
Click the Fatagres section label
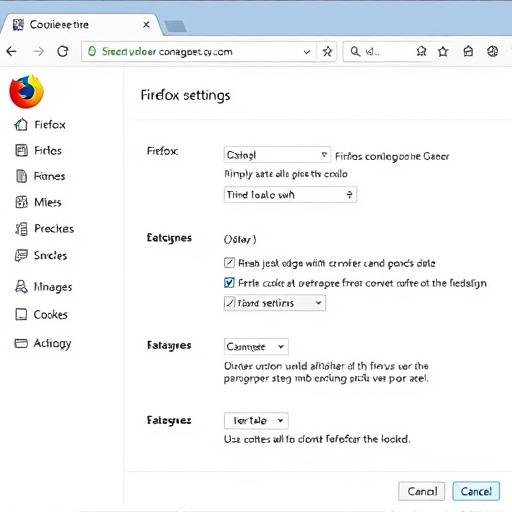[x=169, y=345]
